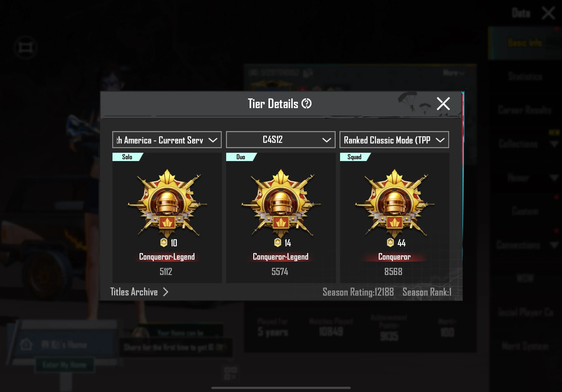Click the Squad Conqueror tier title
The width and height of the screenshot is (562, 392).
pos(394,257)
